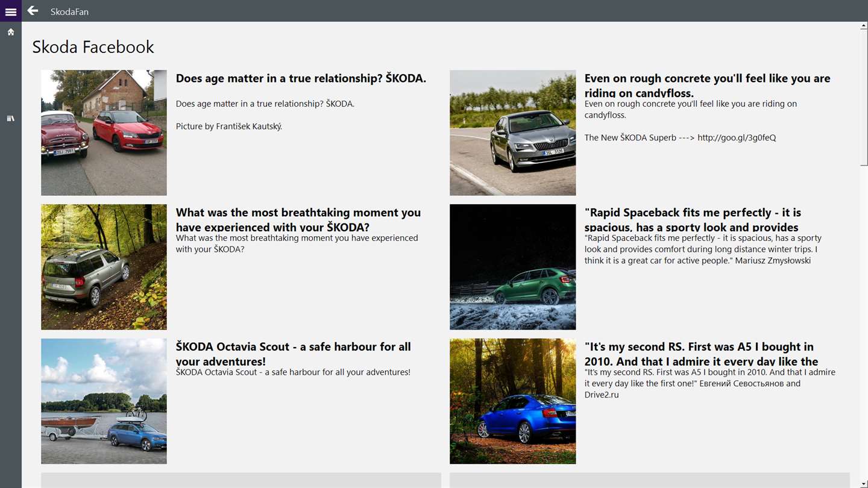
Task: Click the "SkodaFan" app title
Action: click(x=69, y=11)
